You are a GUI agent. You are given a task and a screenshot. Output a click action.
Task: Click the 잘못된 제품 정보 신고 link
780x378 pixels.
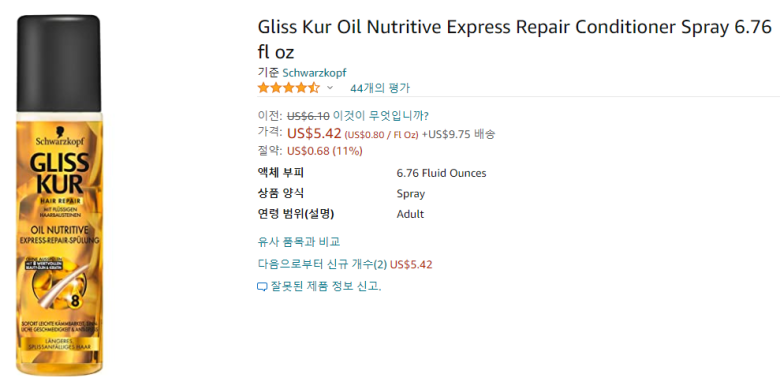coord(326,286)
